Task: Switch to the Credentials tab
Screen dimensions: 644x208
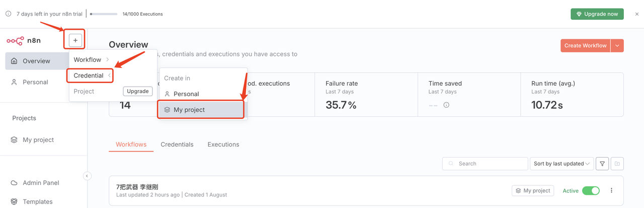Action: (x=177, y=145)
